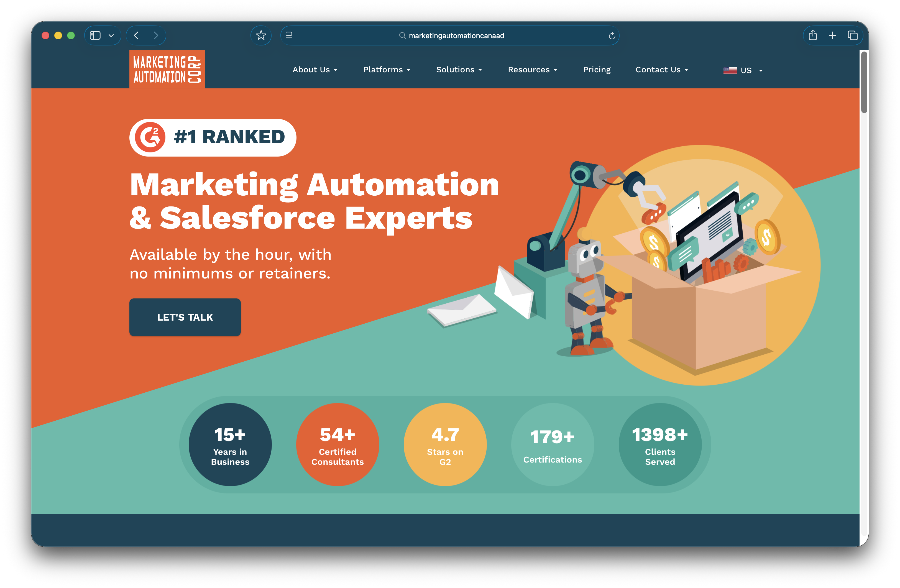Click the 'Available by the hour' subtitle
The height and width of the screenshot is (588, 900).
click(230, 264)
